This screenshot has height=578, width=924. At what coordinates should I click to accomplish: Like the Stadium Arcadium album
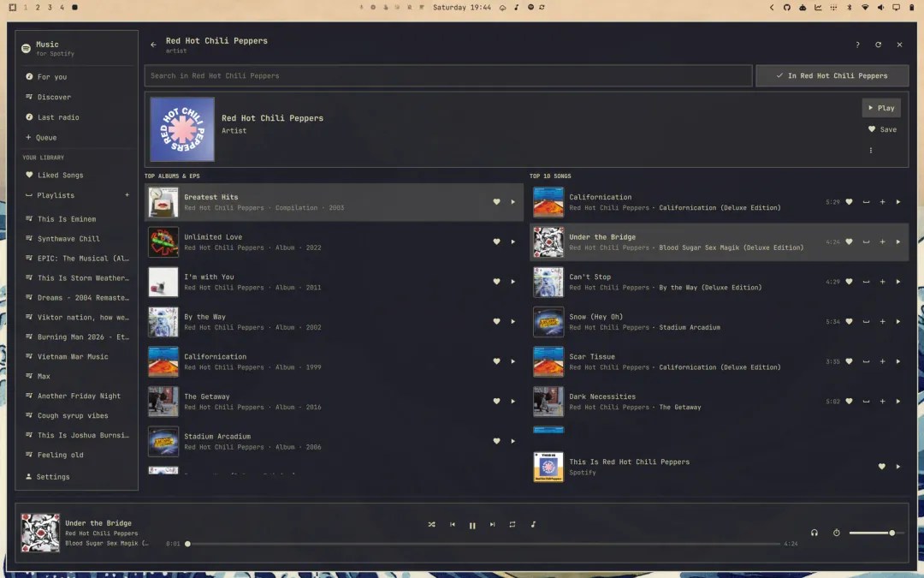497,441
